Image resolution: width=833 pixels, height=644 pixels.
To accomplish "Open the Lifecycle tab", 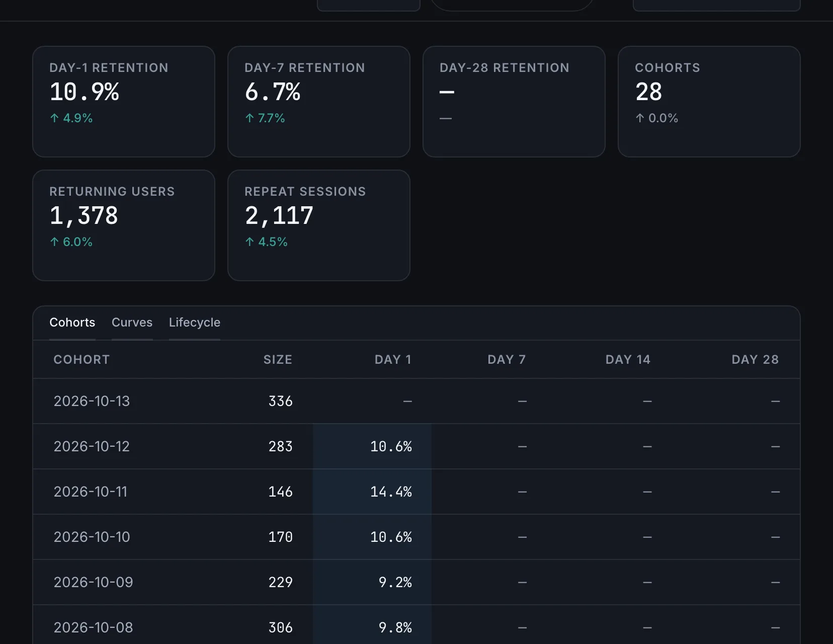I will (195, 323).
